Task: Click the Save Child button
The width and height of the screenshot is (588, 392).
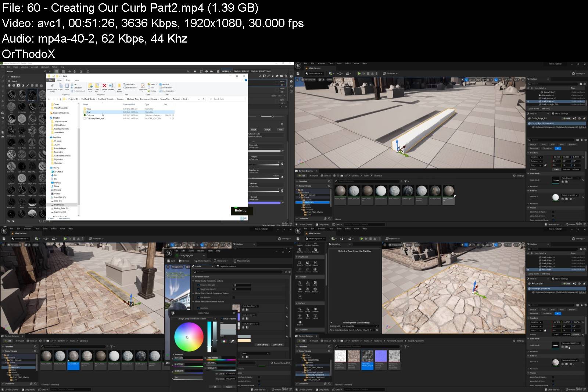Action: coord(277,345)
